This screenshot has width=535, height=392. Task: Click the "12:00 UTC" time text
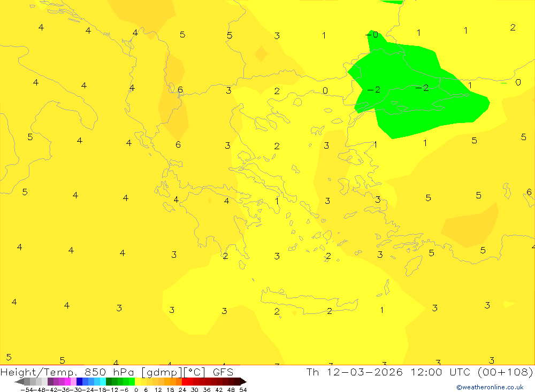[440, 372]
